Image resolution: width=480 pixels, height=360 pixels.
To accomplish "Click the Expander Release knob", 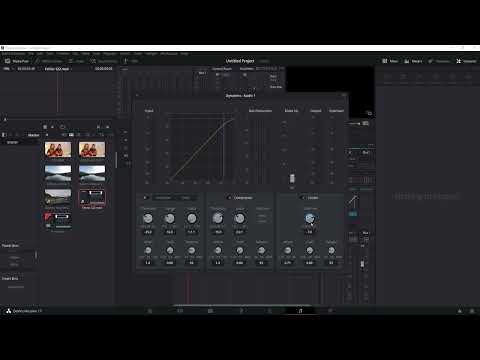I will click(x=192, y=250).
